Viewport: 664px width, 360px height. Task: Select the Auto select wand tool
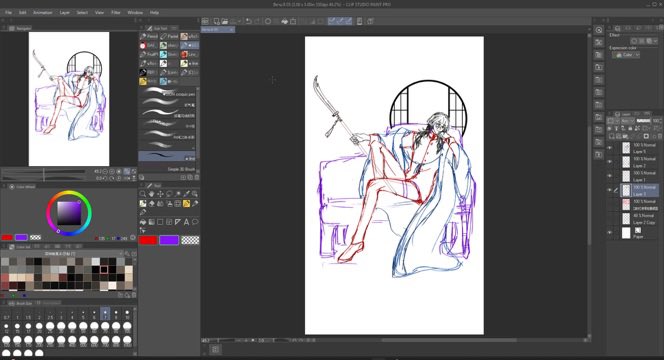(178, 194)
